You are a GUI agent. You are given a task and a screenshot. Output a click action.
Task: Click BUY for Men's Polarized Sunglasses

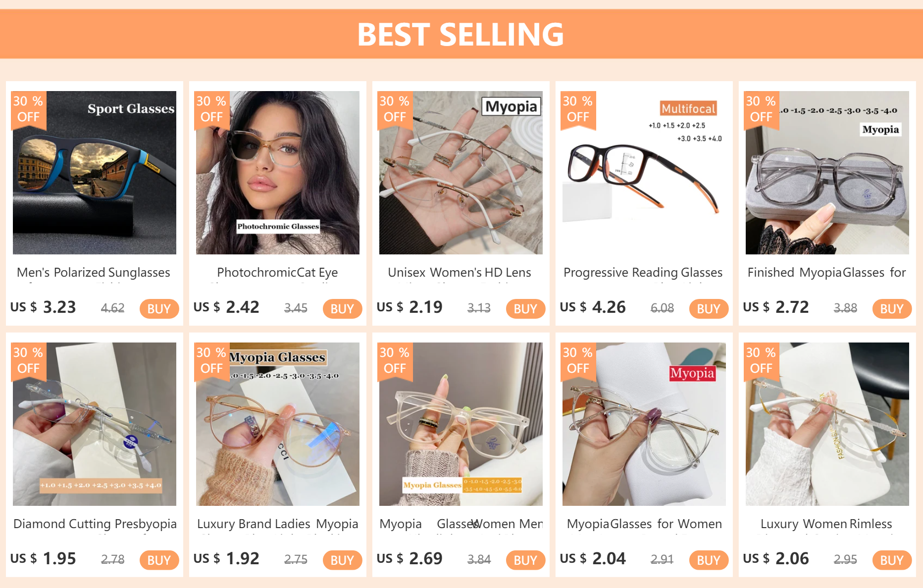click(x=159, y=309)
